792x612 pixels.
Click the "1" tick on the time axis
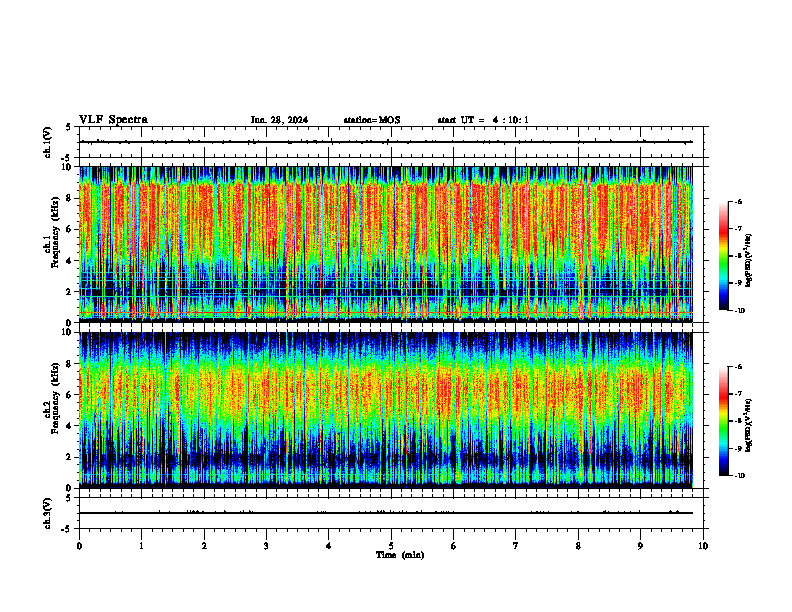tap(141, 546)
